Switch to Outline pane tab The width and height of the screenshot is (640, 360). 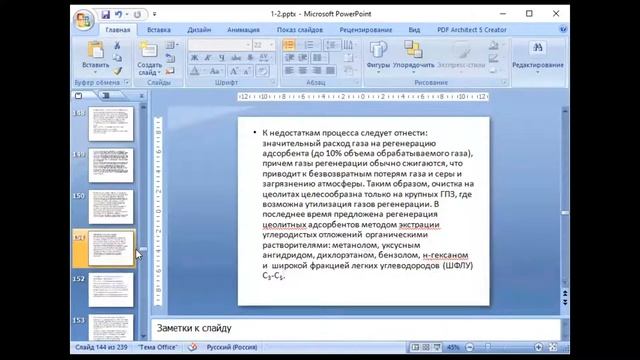[106, 96]
